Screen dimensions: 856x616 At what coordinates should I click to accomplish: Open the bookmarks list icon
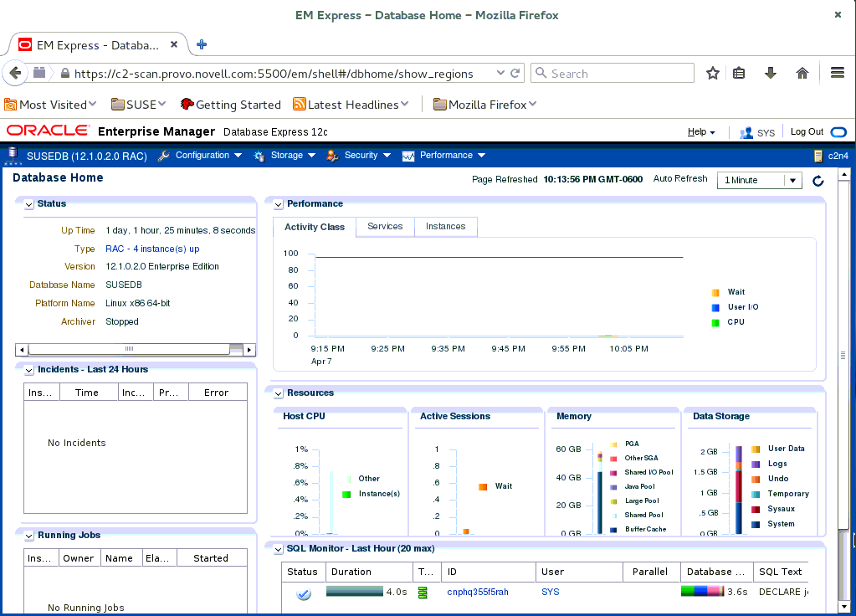click(739, 73)
